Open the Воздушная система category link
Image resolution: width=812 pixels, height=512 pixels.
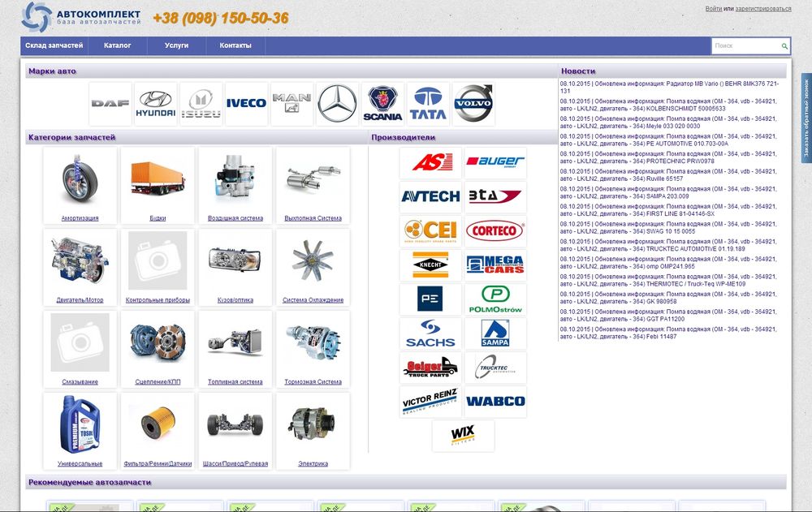pyautogui.click(x=235, y=218)
